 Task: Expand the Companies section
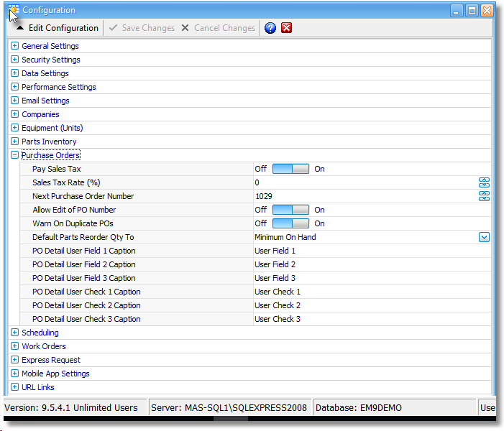[x=14, y=114]
